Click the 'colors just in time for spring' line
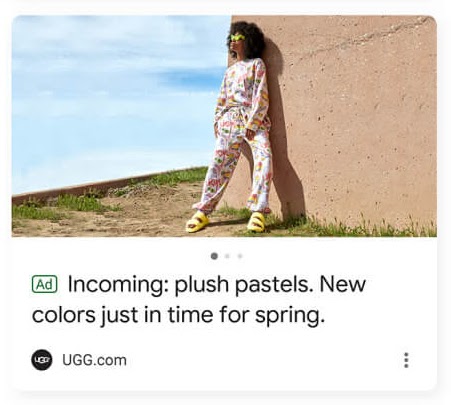 (x=178, y=316)
